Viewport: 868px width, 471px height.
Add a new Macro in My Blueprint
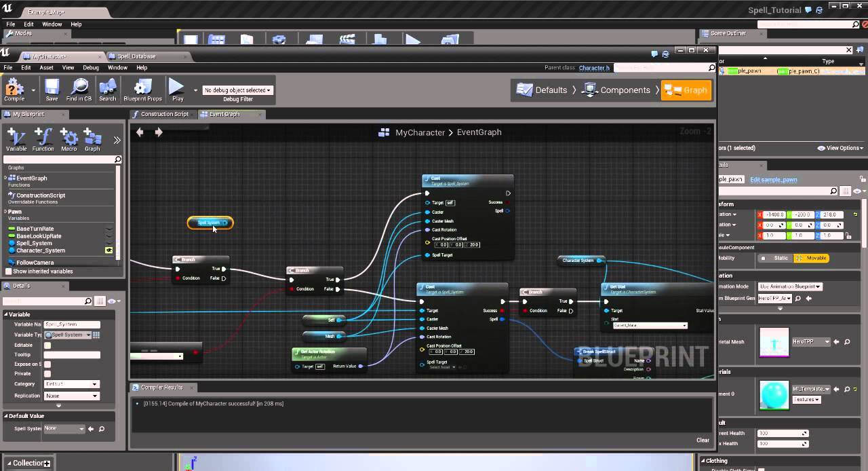[x=69, y=140]
